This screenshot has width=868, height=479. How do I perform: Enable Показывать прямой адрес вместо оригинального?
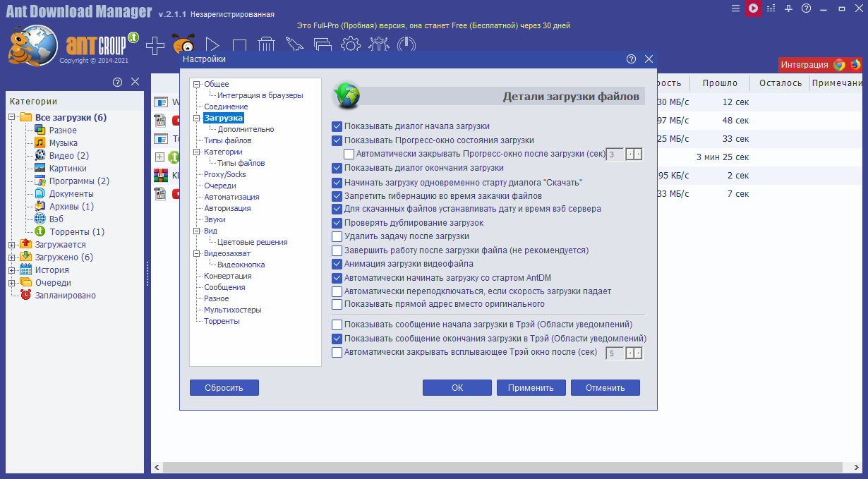(337, 304)
